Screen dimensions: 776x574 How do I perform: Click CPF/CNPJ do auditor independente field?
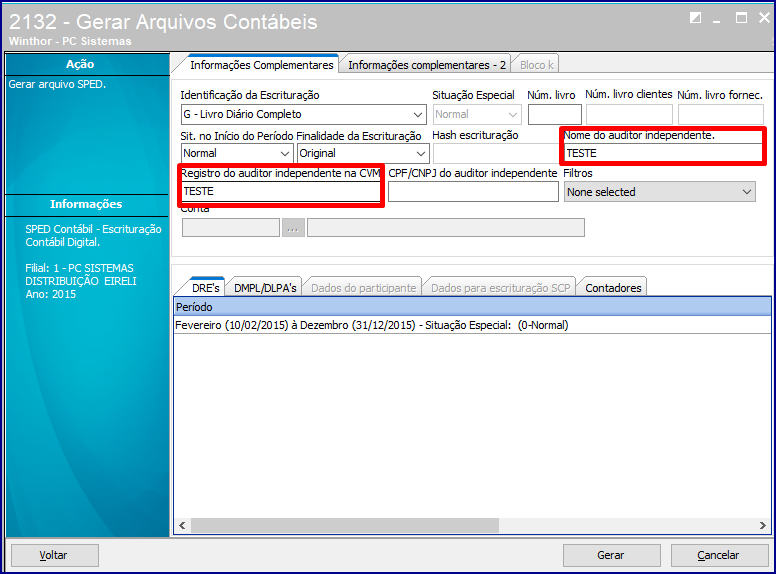[x=473, y=192]
